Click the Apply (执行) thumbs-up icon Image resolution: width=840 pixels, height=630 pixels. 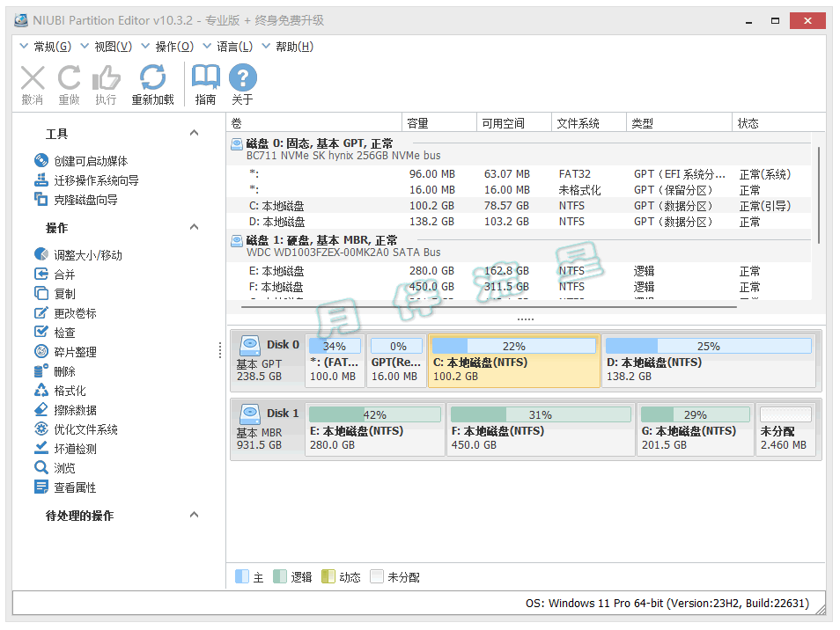click(x=106, y=78)
